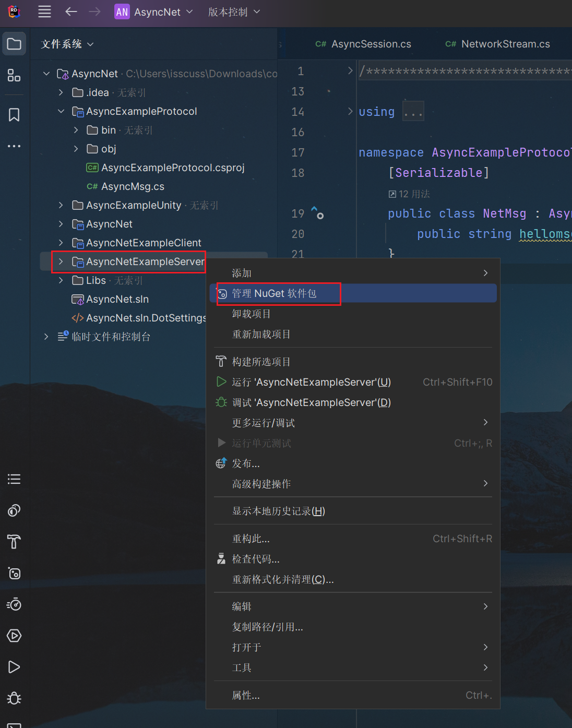The height and width of the screenshot is (728, 572).
Task: Select AsyncNet.sln.DotSettings file
Action: 139,318
